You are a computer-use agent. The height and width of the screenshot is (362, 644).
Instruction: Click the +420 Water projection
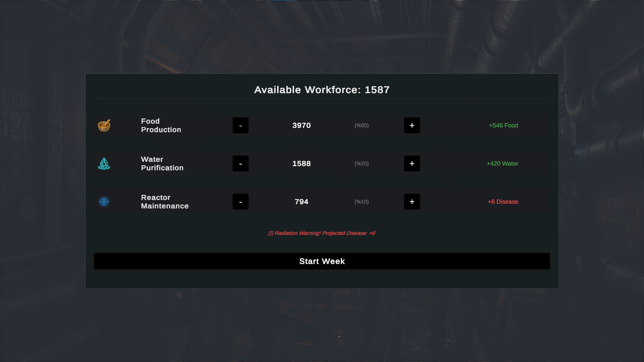(x=502, y=164)
